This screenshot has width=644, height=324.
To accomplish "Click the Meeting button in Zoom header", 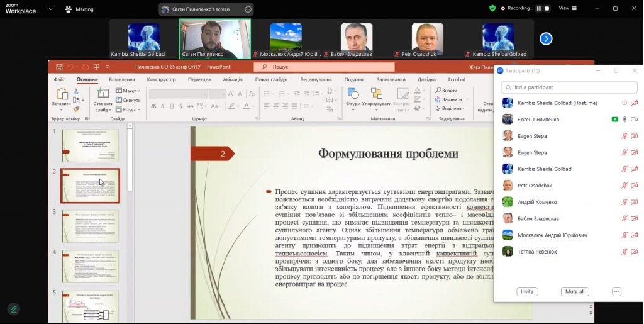I will pos(79,9).
